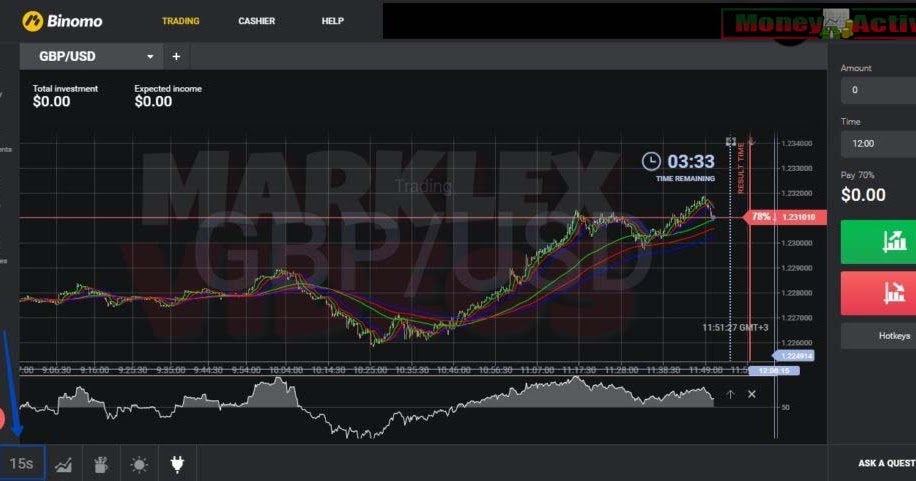
Task: Move the oscillator panel up with arrow
Action: click(x=730, y=395)
